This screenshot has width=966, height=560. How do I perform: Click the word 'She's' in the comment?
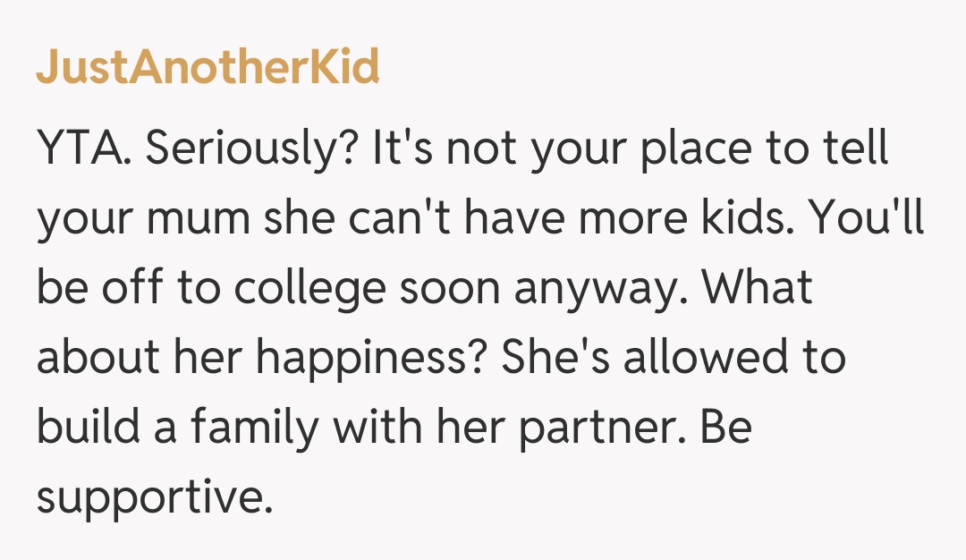(x=555, y=360)
